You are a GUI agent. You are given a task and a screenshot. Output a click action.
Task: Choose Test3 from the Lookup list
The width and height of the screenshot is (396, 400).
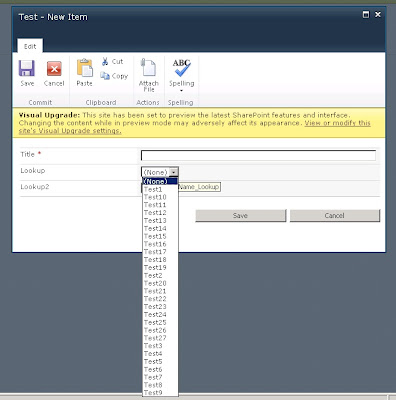point(160,346)
